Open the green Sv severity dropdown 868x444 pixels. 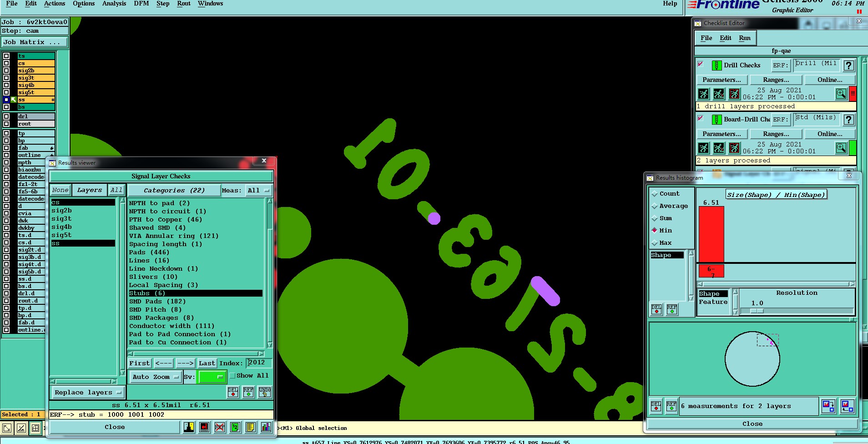[x=212, y=377]
